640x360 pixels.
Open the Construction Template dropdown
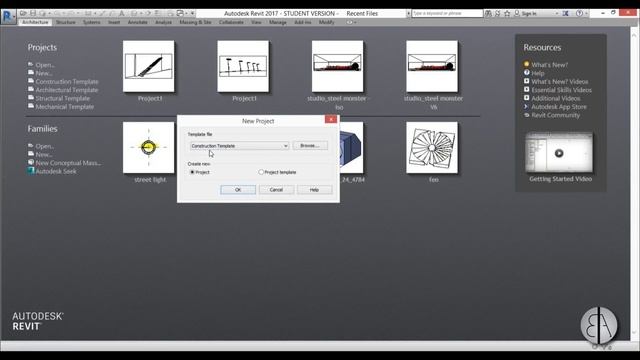coord(239,146)
